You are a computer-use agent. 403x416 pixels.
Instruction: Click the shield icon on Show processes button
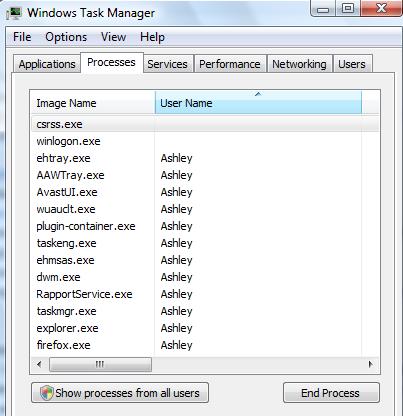pyautogui.click(x=46, y=393)
